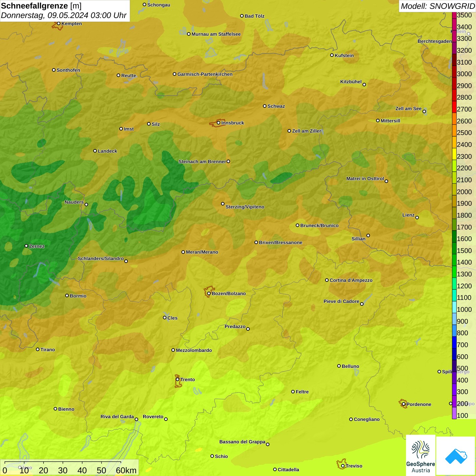The height and width of the screenshot is (476, 476).
Task: Click the Bienno label
Action: click(x=66, y=409)
